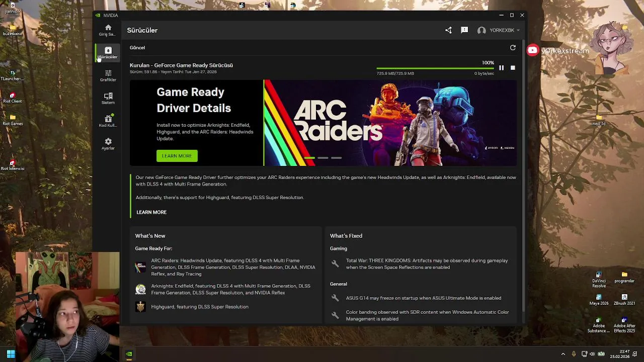The image size is (644, 362).
Task: Pause the driver download
Action: click(x=501, y=67)
